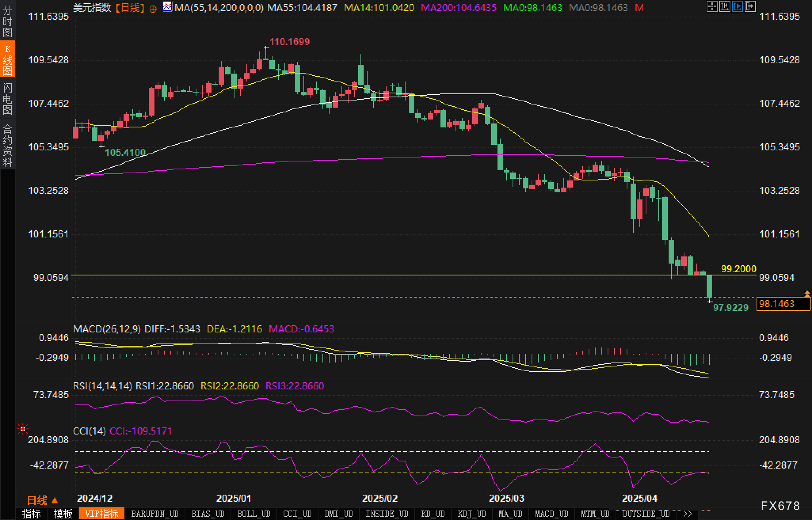The height and width of the screenshot is (520, 812).
Task: Open 合约资料 contract info in sidebar
Action: [x=8, y=145]
